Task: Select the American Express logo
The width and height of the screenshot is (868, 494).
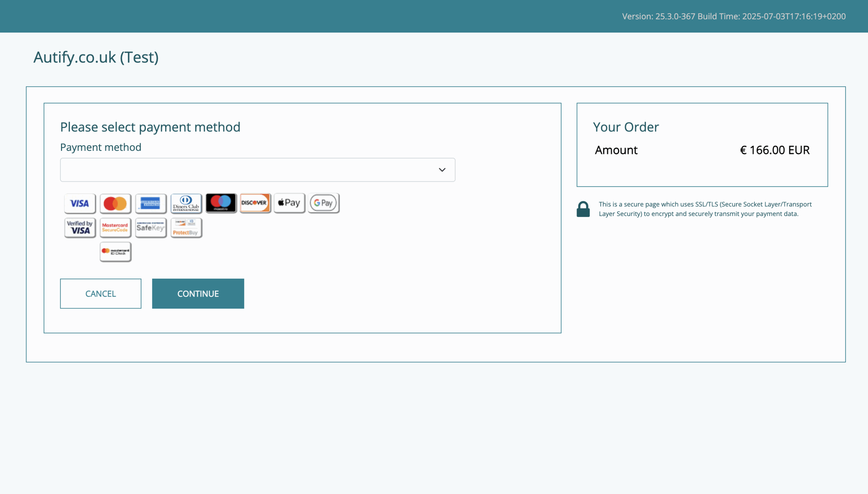Action: 151,203
